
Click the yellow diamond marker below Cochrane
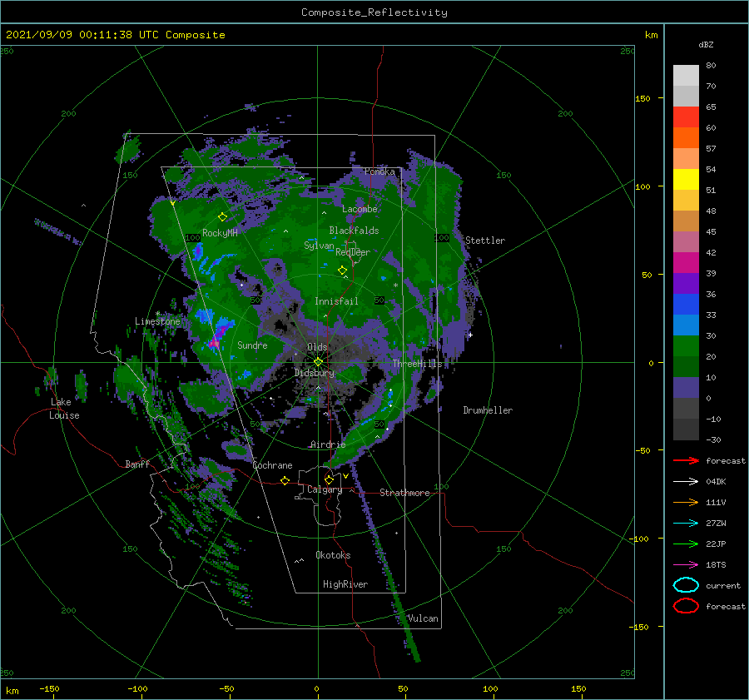point(285,480)
